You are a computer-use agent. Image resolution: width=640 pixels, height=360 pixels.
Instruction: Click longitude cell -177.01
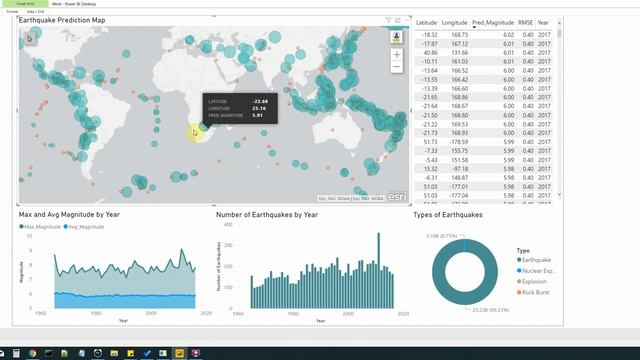458,187
